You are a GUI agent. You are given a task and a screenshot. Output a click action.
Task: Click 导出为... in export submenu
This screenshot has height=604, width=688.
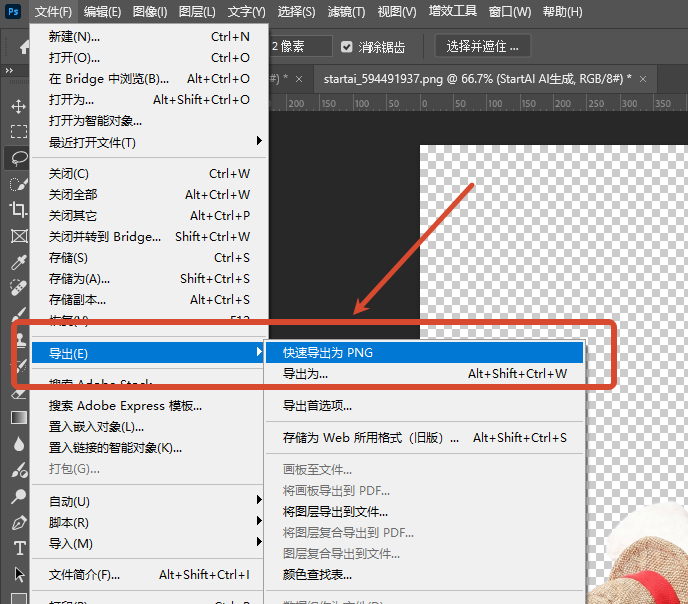point(424,374)
